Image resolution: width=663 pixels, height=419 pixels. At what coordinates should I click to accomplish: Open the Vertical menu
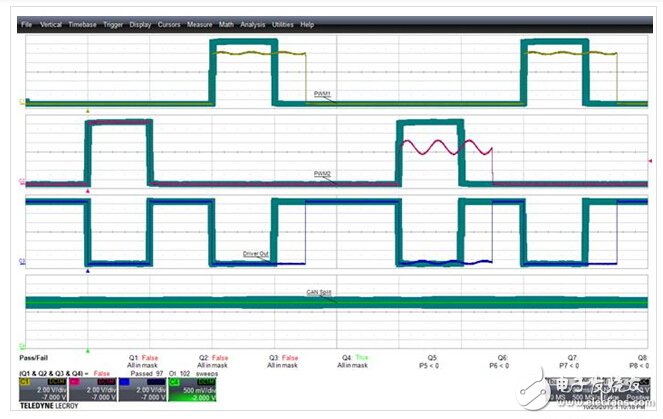pos(50,24)
